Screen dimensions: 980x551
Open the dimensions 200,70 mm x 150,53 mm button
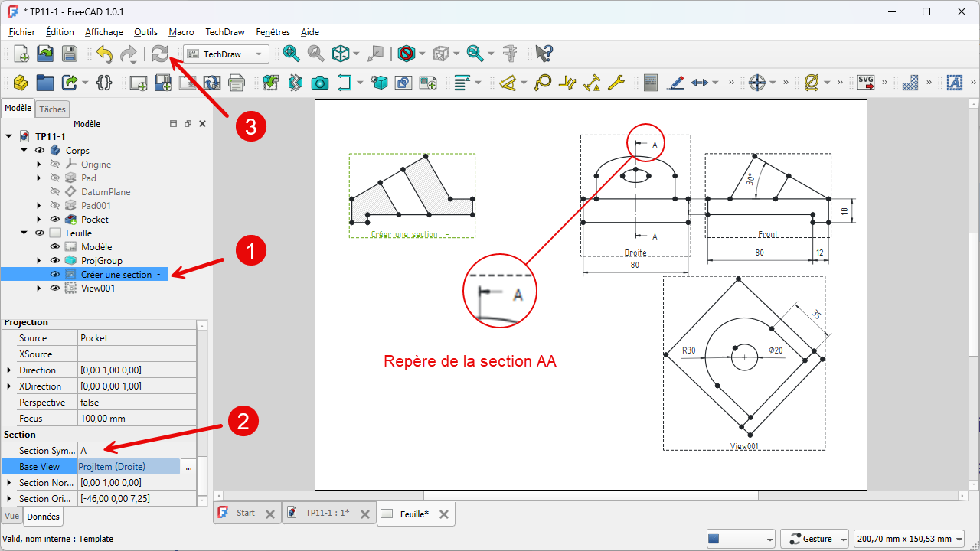coord(910,539)
